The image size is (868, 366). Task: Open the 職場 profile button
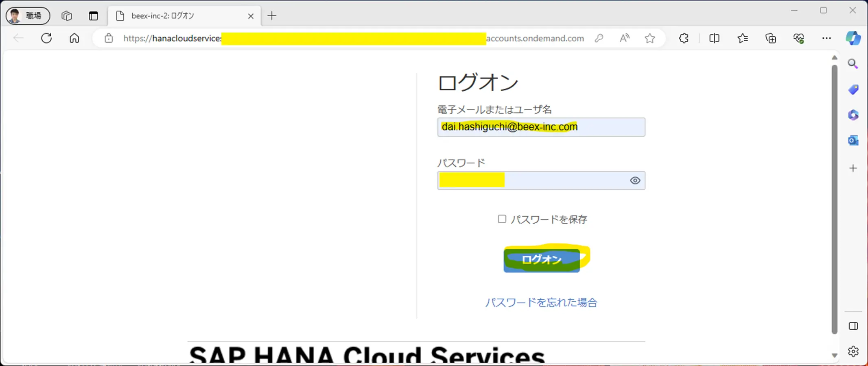(28, 16)
